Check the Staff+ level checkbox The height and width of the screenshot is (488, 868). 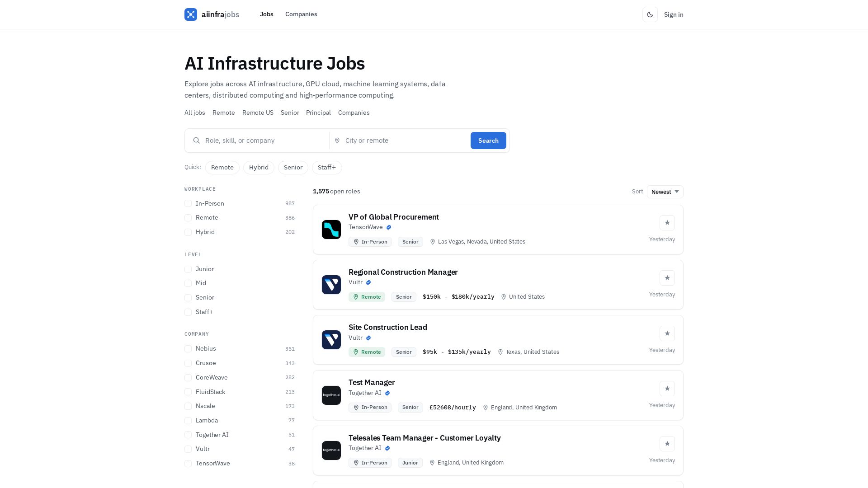pyautogui.click(x=188, y=312)
